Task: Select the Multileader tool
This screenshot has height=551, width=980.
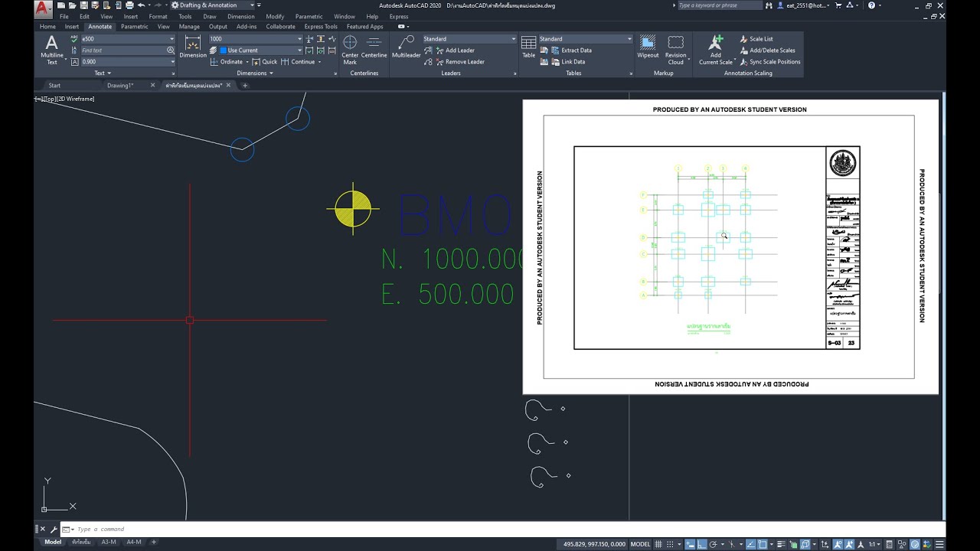Action: tap(407, 47)
